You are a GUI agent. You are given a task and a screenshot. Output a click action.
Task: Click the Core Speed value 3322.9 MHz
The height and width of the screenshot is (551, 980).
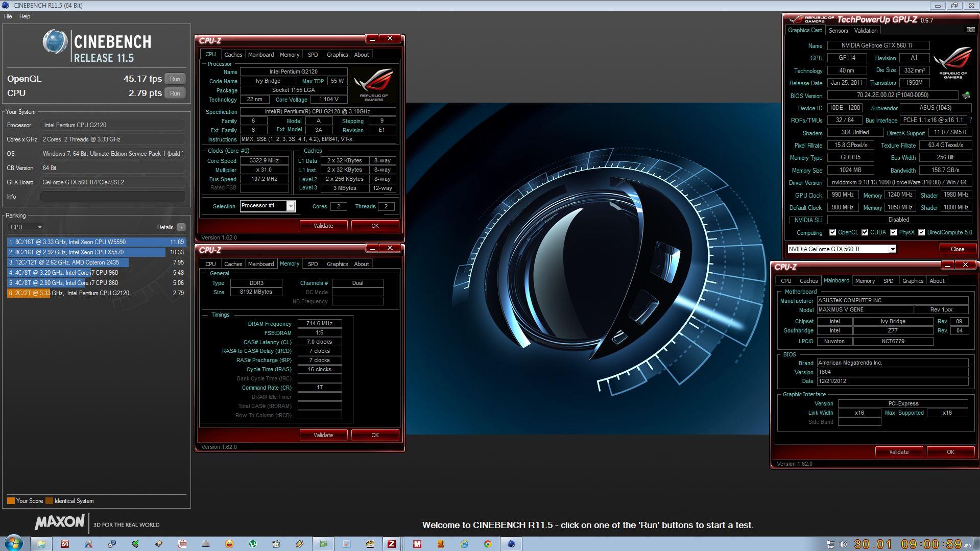pos(264,161)
